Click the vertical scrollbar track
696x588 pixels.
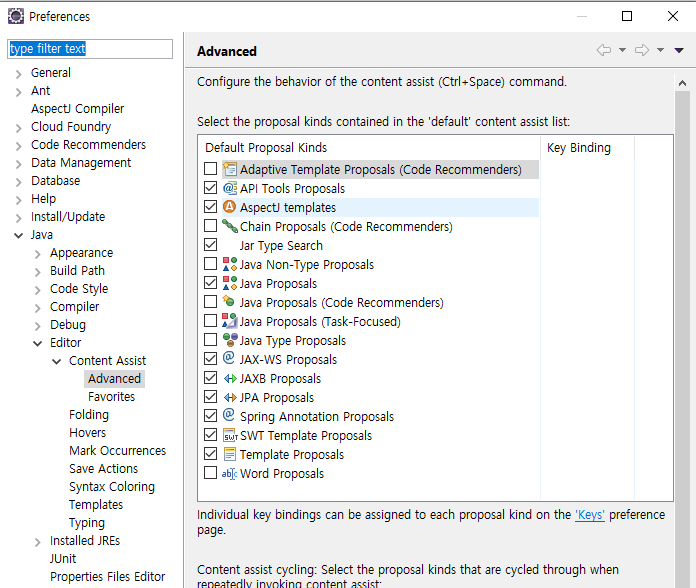pos(682,337)
